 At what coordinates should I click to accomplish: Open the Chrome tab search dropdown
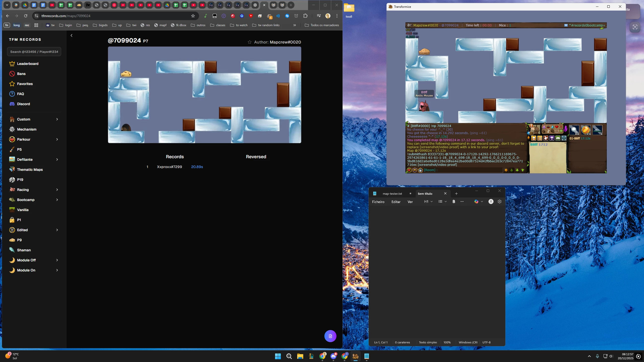(x=7, y=5)
